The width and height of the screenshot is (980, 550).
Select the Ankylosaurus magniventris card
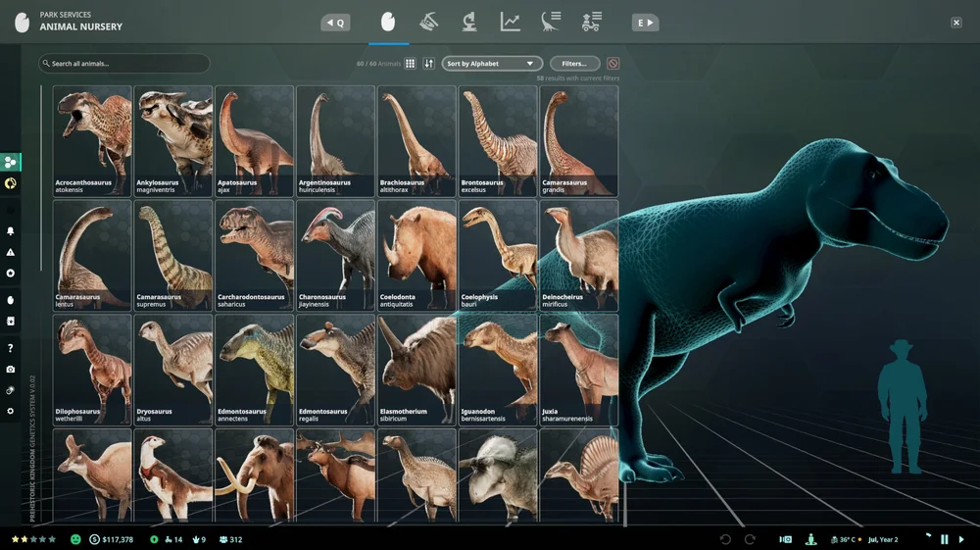173,141
